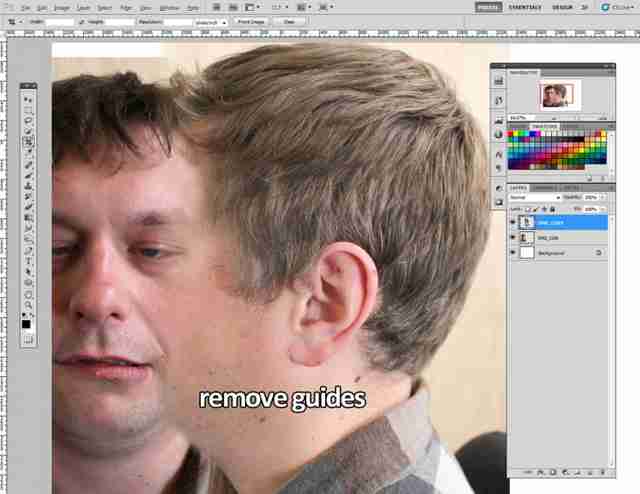Click the Lock All layer icon
The image size is (640, 494).
coord(553,209)
